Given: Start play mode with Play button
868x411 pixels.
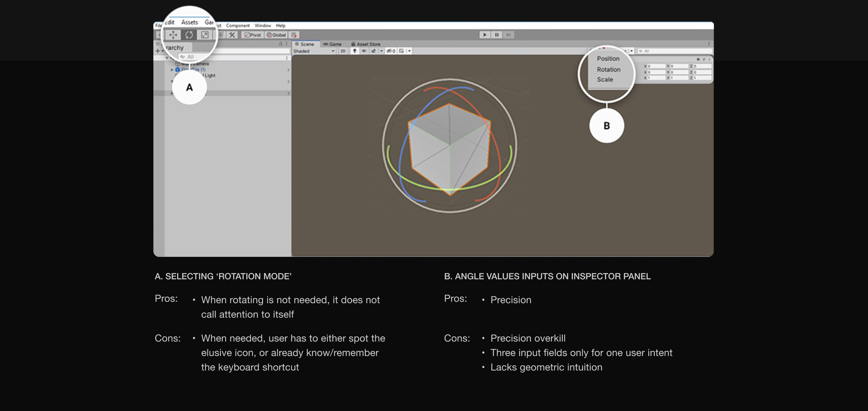Looking at the screenshot, I should tap(485, 35).
